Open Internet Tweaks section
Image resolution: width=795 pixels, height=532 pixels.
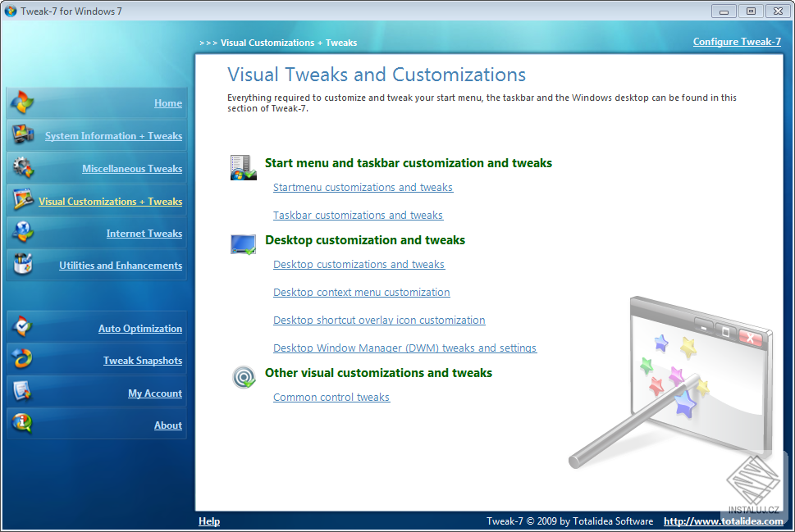click(144, 234)
